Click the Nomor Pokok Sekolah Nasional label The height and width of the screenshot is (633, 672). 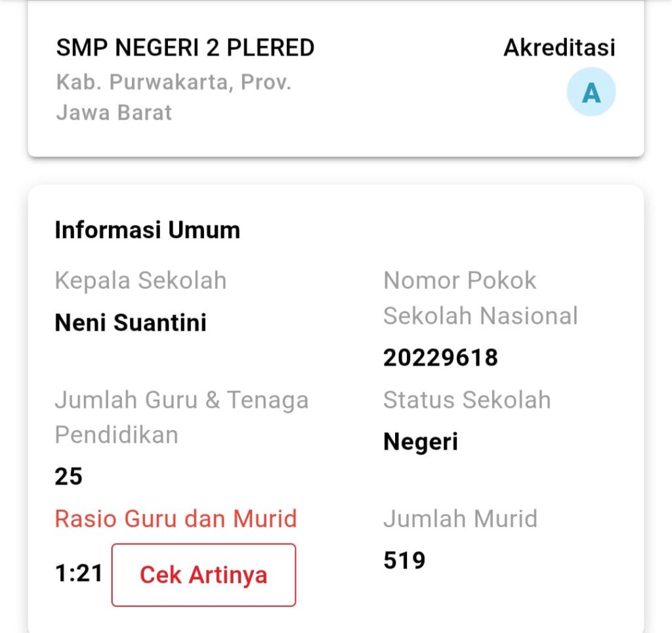480,298
